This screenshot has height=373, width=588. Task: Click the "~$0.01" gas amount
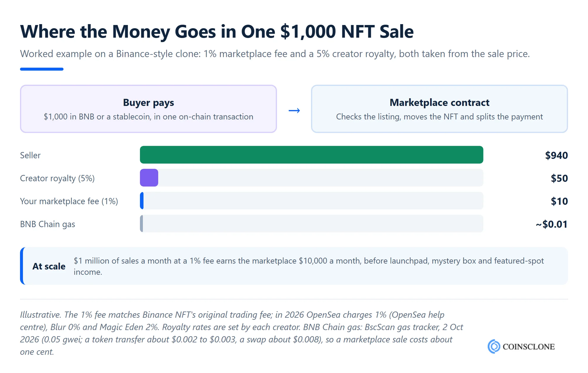(552, 224)
